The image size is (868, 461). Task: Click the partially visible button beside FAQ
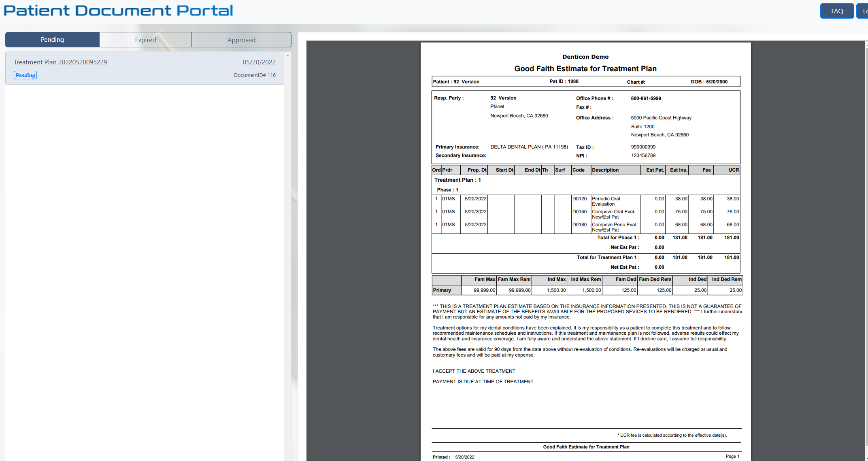(863, 11)
